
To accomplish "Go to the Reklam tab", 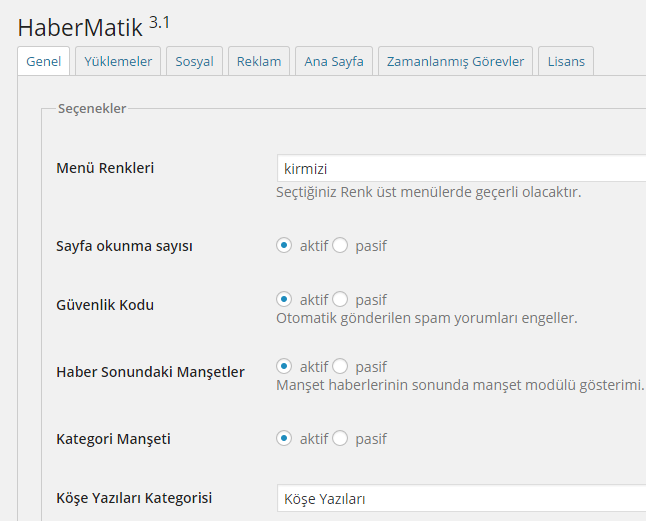I will pos(259,61).
